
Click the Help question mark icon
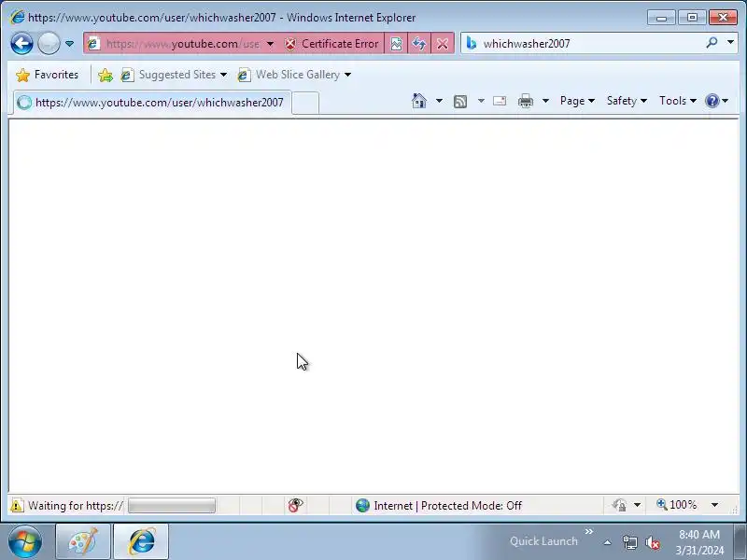(x=712, y=101)
